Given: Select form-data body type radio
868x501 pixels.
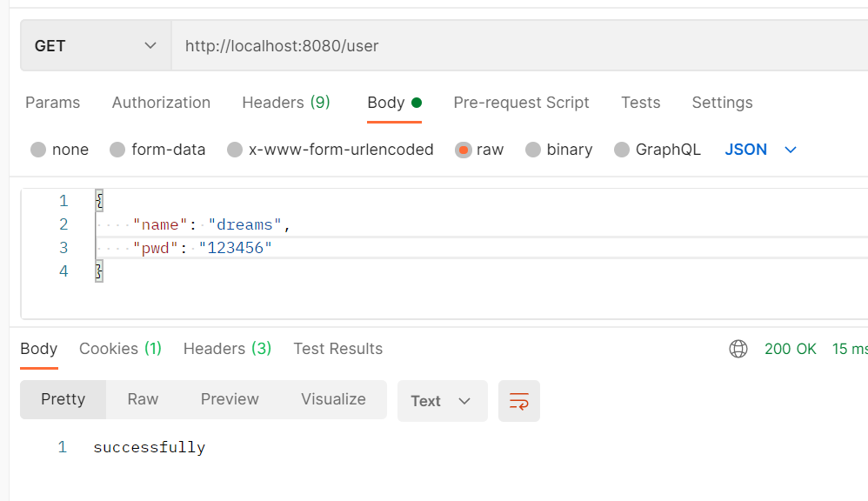Looking at the screenshot, I should click(117, 150).
